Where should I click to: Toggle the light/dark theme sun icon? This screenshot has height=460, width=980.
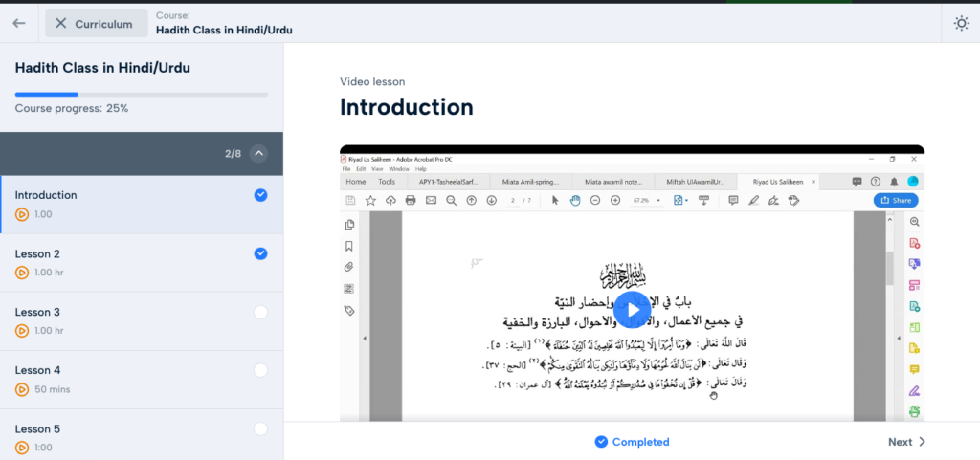pos(961,23)
